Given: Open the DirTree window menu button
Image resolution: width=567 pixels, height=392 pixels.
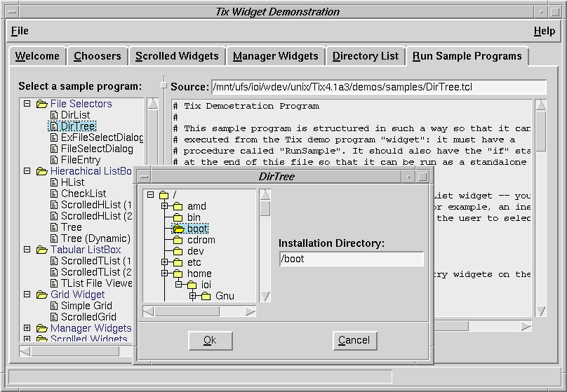Looking at the screenshot, I should point(145,177).
